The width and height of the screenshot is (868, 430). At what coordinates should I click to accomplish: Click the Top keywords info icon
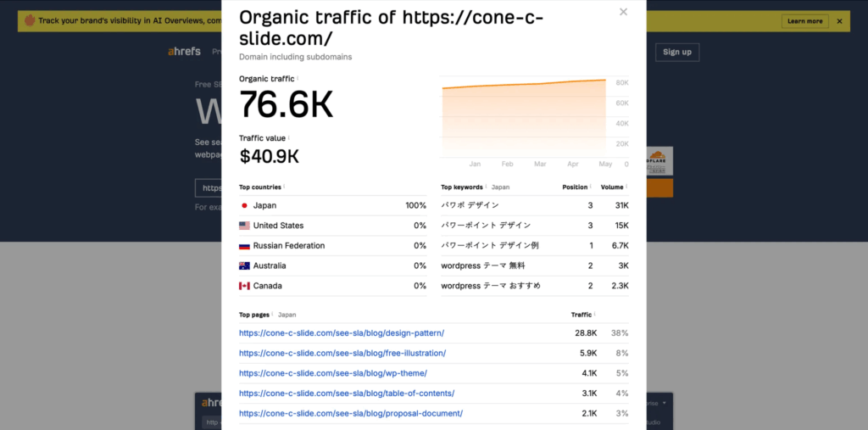[486, 187]
